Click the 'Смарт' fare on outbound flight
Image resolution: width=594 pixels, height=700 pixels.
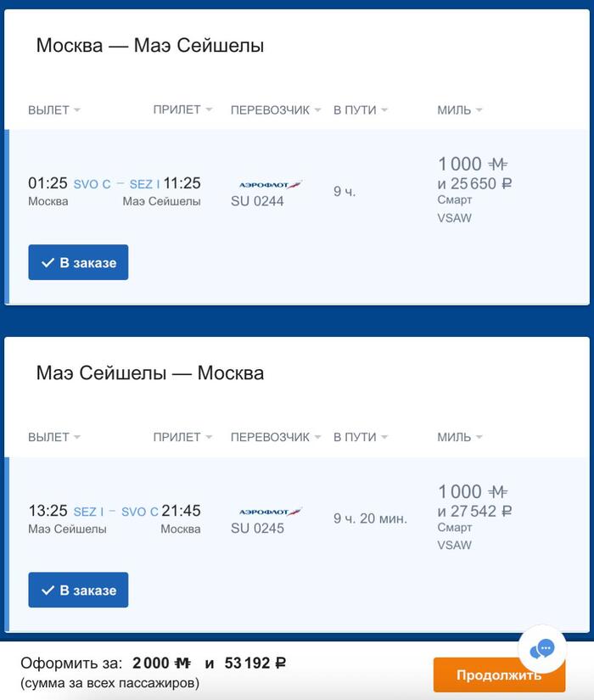click(x=455, y=200)
